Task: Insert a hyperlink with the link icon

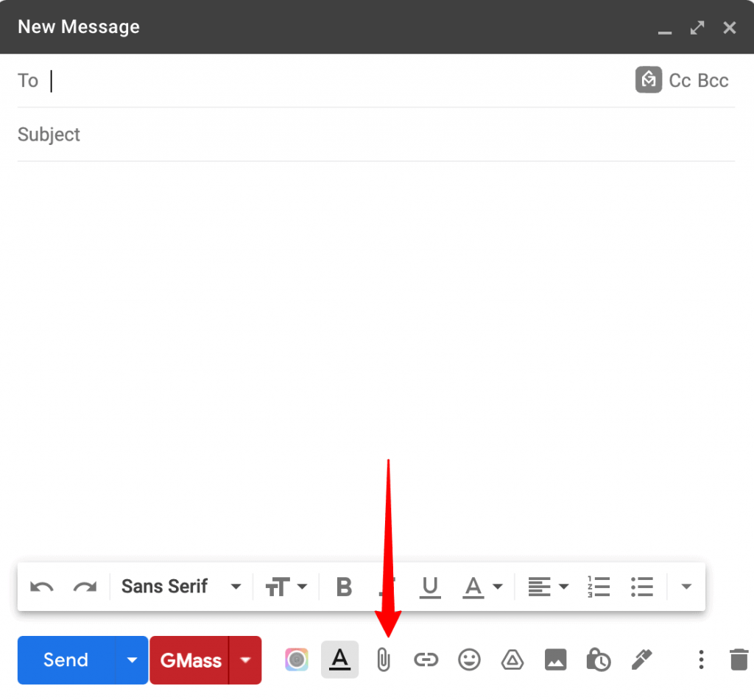Action: click(x=426, y=660)
